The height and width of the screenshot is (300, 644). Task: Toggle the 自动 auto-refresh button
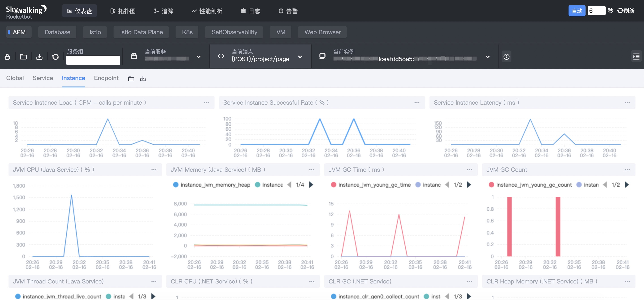(577, 11)
